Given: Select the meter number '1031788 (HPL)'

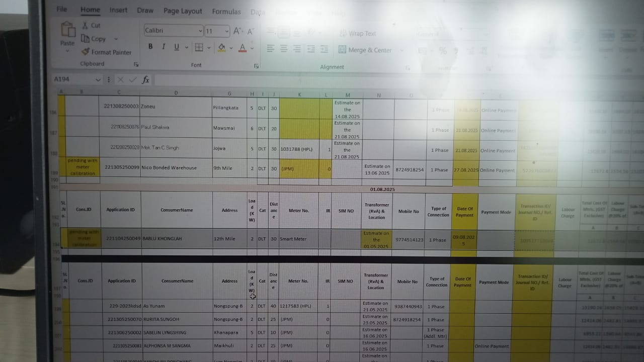Looking at the screenshot, I should (x=299, y=148).
